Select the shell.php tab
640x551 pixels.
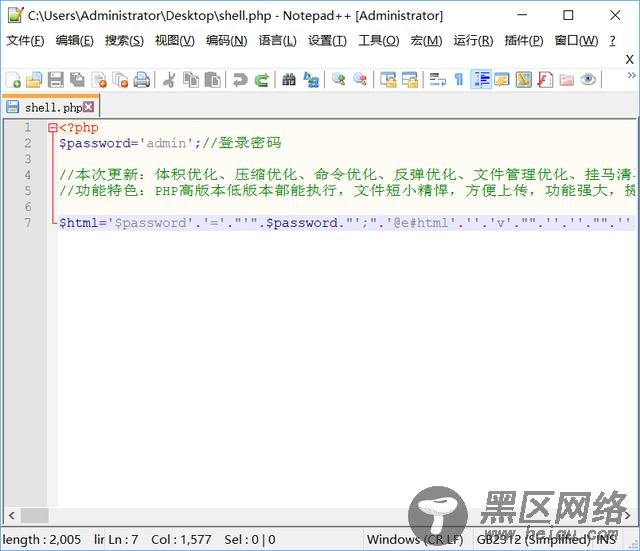click(51, 107)
